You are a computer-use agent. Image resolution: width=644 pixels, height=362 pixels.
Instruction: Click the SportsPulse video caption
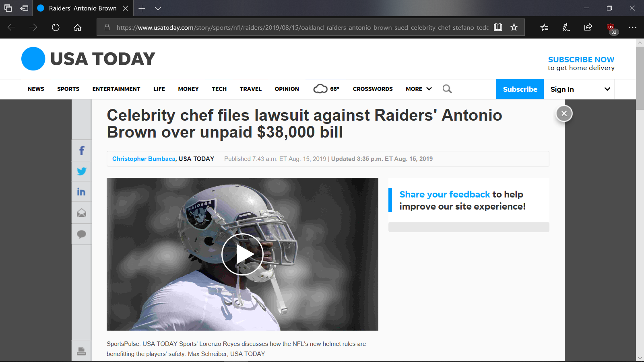[236, 349]
